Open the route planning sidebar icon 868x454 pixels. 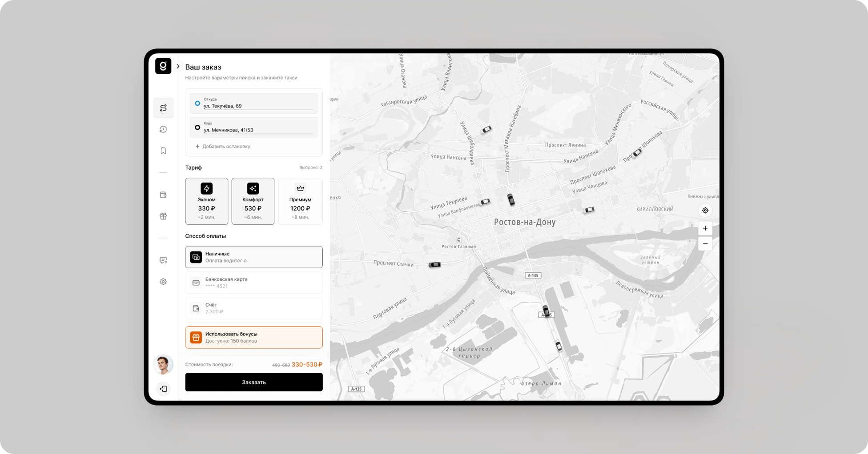tap(163, 108)
